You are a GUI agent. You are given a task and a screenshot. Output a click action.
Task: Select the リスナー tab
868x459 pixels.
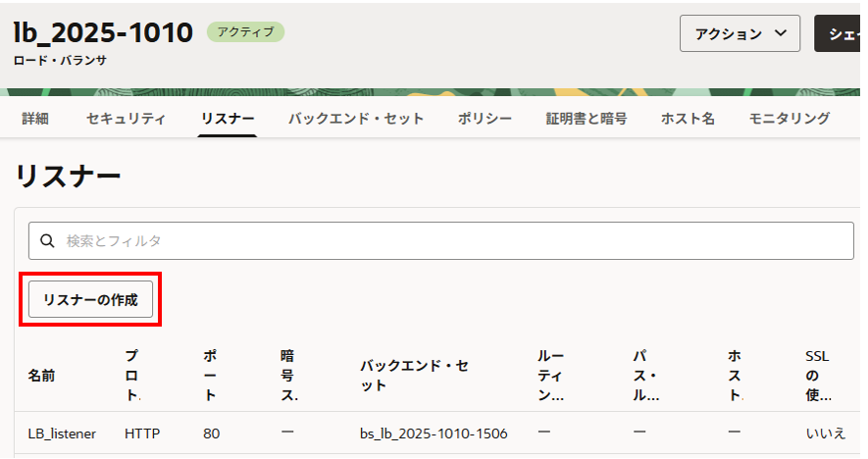[227, 119]
